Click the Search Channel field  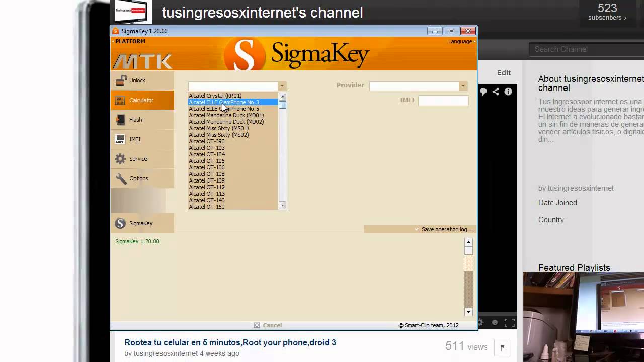pyautogui.click(x=586, y=49)
